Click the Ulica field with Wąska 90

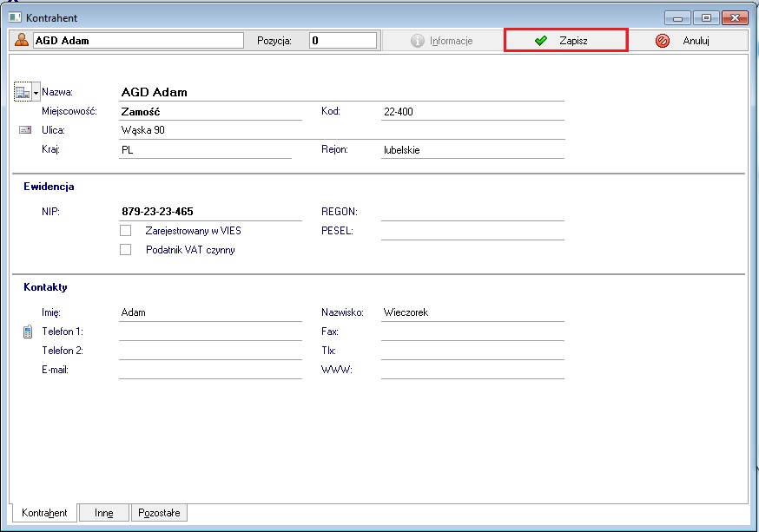point(342,130)
